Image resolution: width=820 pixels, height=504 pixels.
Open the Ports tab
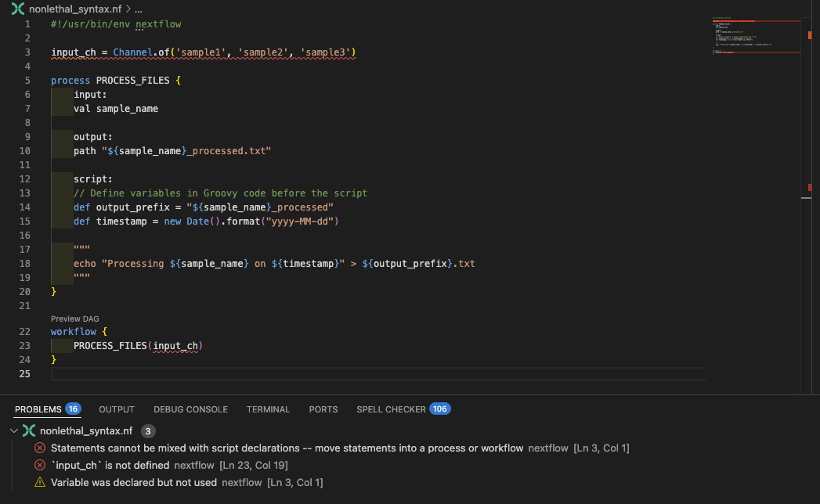click(x=323, y=409)
